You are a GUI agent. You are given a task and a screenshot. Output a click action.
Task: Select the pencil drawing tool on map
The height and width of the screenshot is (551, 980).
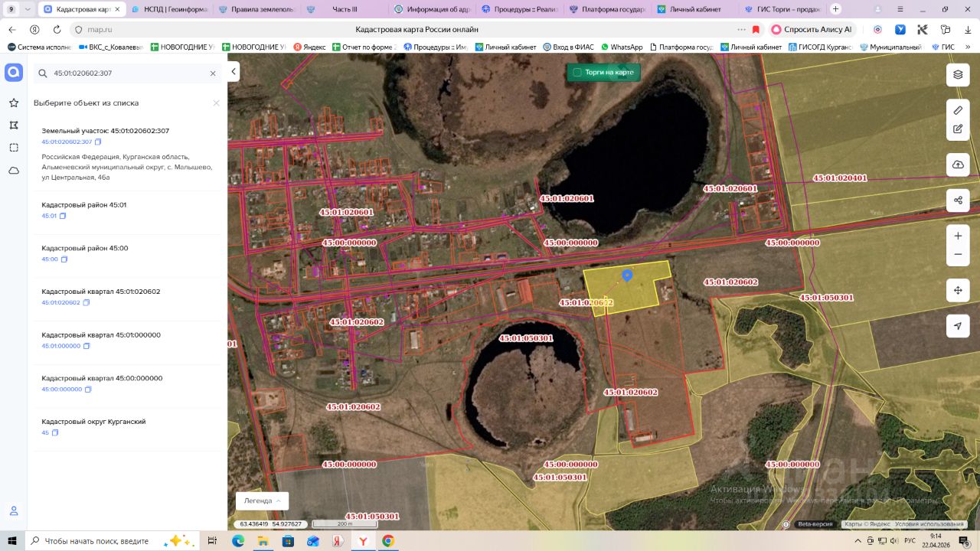[x=958, y=110]
